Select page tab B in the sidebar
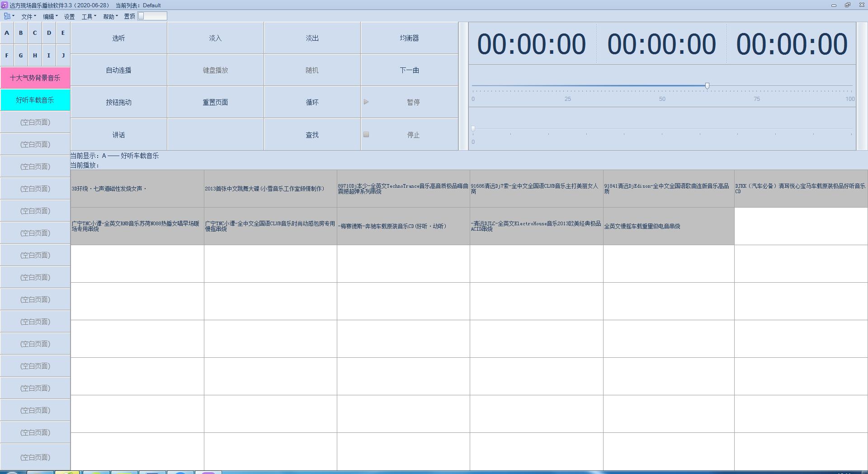Viewport: 868px width, 474px height. coord(21,33)
